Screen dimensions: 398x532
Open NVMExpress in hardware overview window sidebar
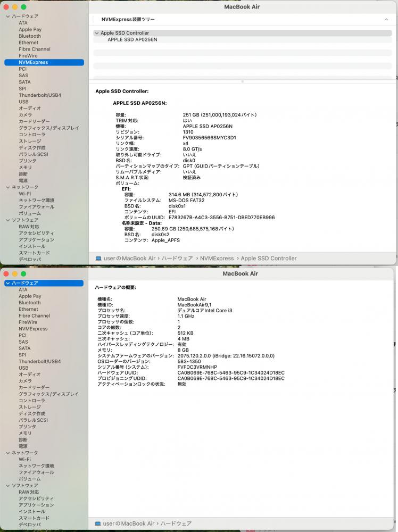click(33, 329)
